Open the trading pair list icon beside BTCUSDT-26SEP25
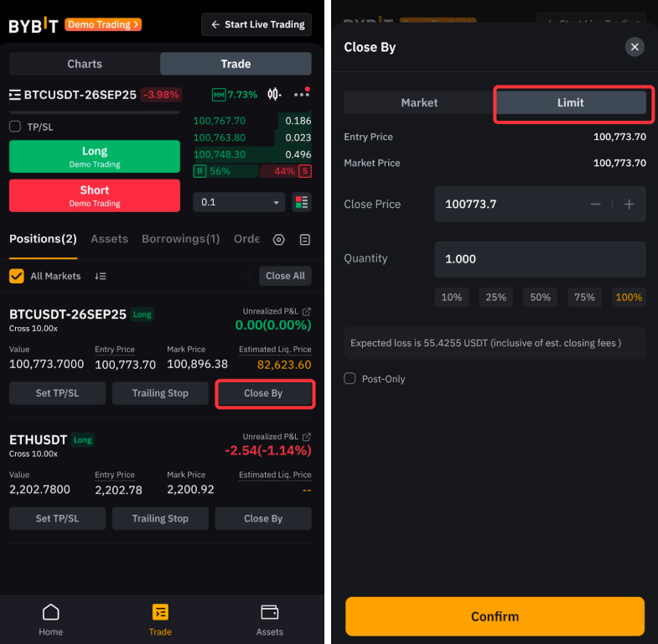This screenshot has width=658, height=644. click(x=15, y=95)
